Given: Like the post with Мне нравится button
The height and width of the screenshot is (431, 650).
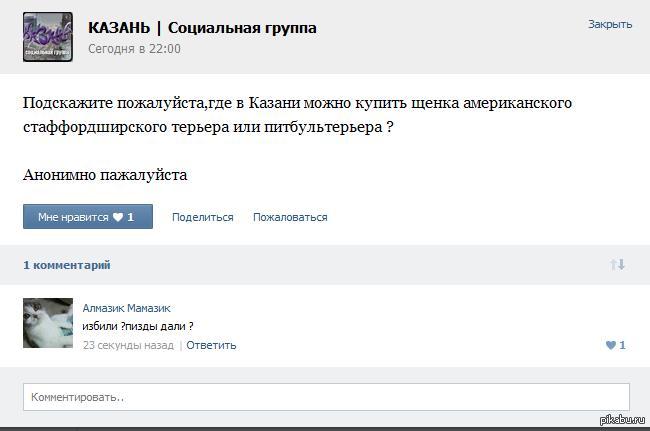Looking at the screenshot, I should pyautogui.click(x=88, y=216).
